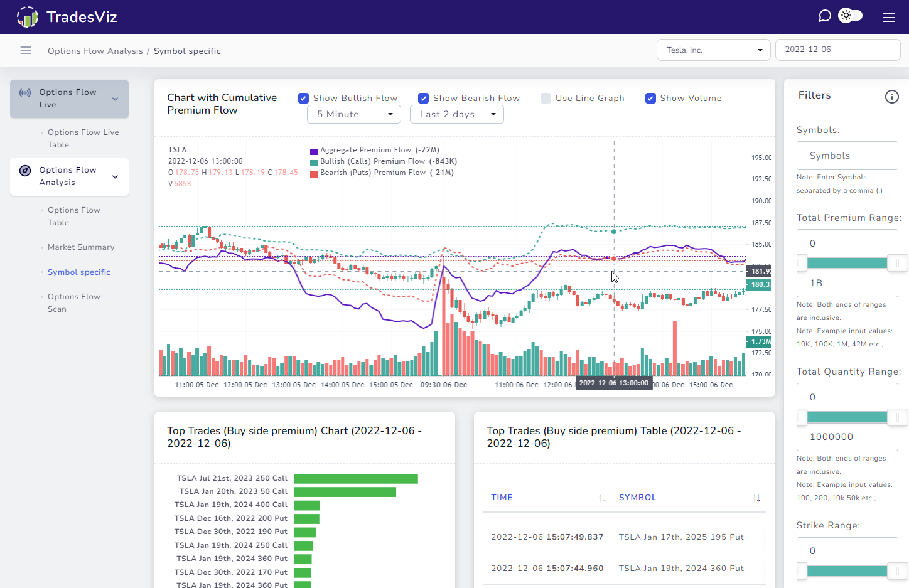Click the 15:07:49.837 time cell

[x=547, y=537]
